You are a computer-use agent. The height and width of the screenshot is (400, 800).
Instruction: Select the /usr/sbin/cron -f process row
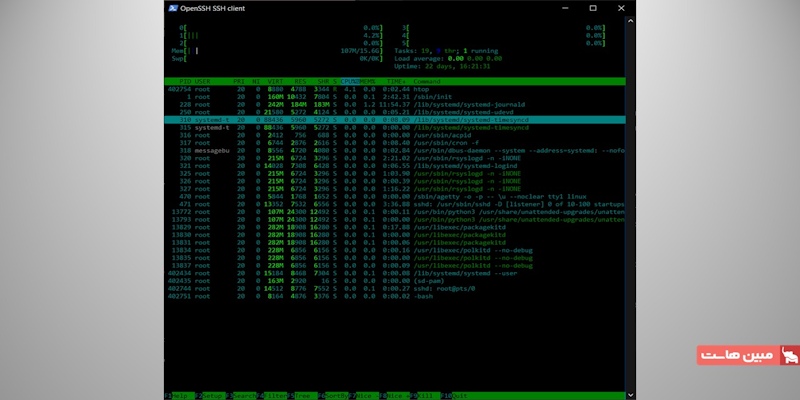(395, 143)
